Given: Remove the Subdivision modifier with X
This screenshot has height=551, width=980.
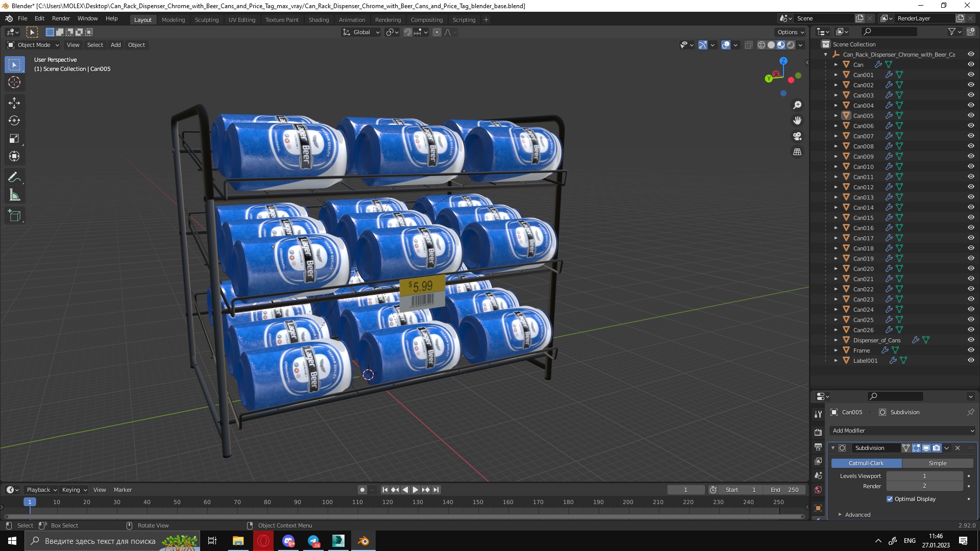Looking at the screenshot, I should pos(958,448).
